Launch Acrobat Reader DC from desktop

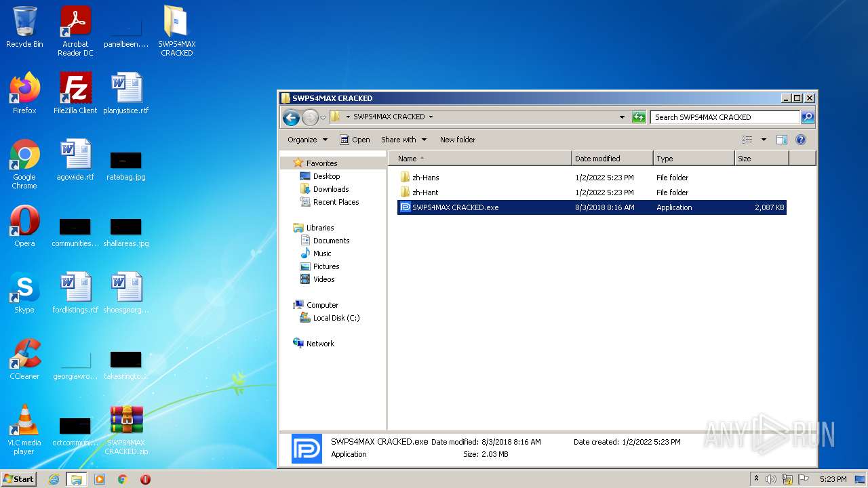coord(75,31)
